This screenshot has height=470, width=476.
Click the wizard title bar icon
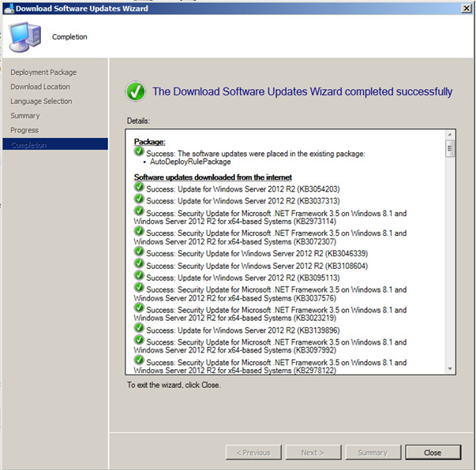coord(9,8)
